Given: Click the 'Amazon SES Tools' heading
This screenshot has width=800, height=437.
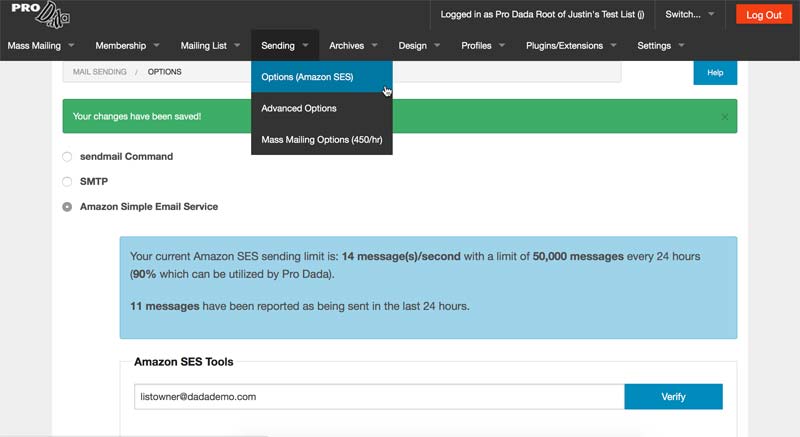Looking at the screenshot, I should pos(184,362).
